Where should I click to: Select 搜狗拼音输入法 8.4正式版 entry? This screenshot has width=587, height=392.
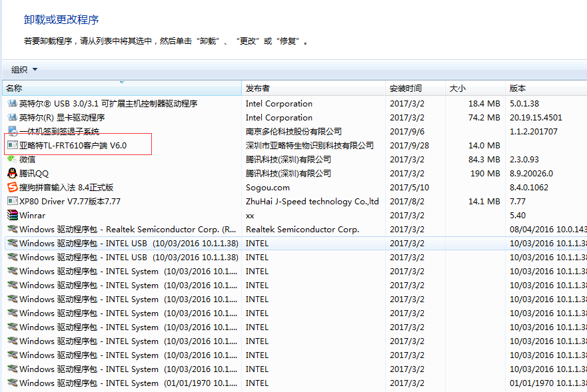pos(66,188)
